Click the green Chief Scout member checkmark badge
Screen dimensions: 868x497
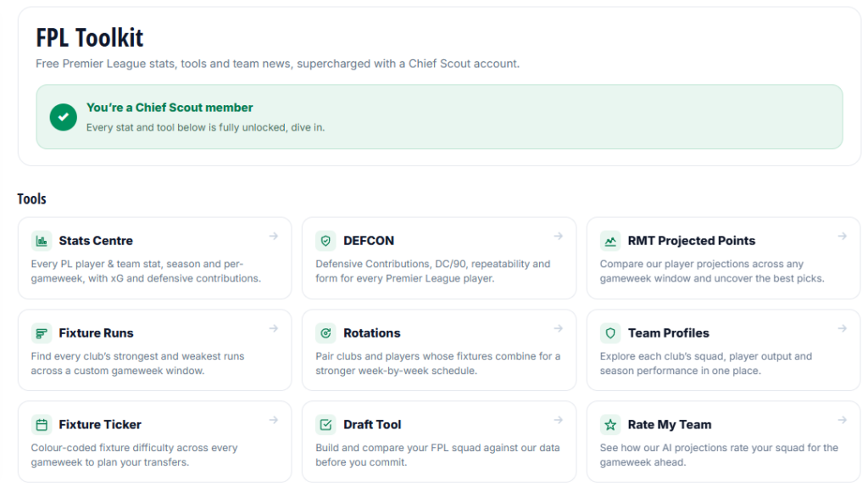[63, 117]
